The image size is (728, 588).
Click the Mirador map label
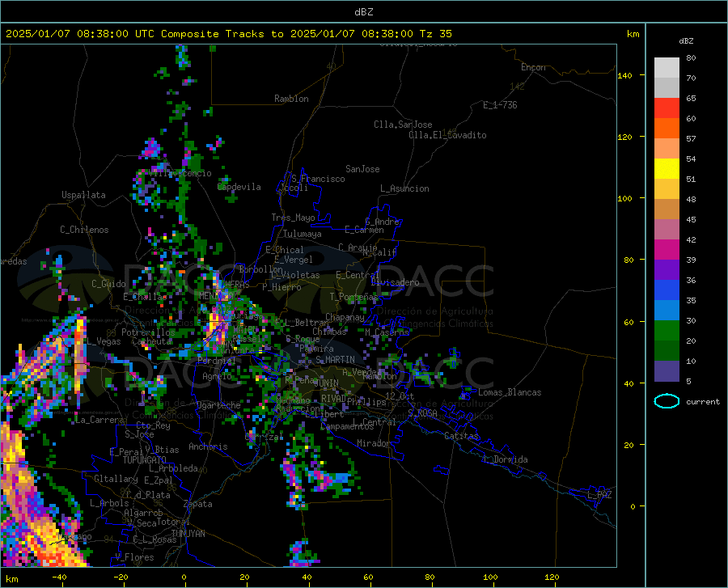point(373,443)
